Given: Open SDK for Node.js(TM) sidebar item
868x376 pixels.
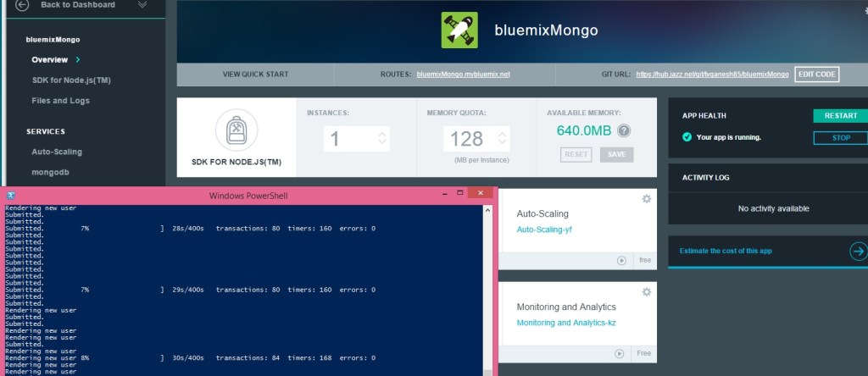Looking at the screenshot, I should [x=71, y=80].
